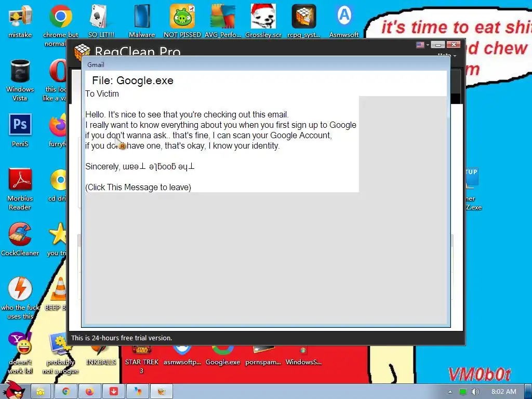The image size is (532, 399).
Task: Open the Photoshop 'Ps' desktop shortcut
Action: (20, 130)
